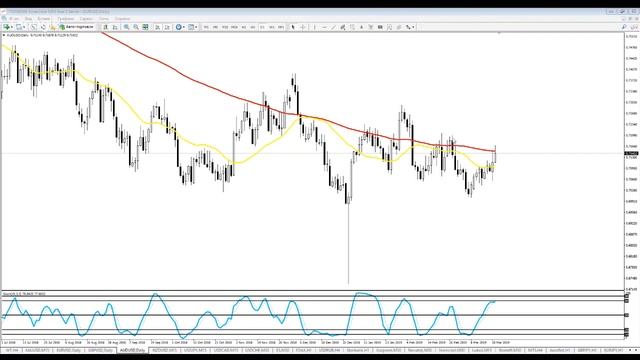
Task: Switch to the first WTI,H4 chart tab
Action: [x=12, y=350]
